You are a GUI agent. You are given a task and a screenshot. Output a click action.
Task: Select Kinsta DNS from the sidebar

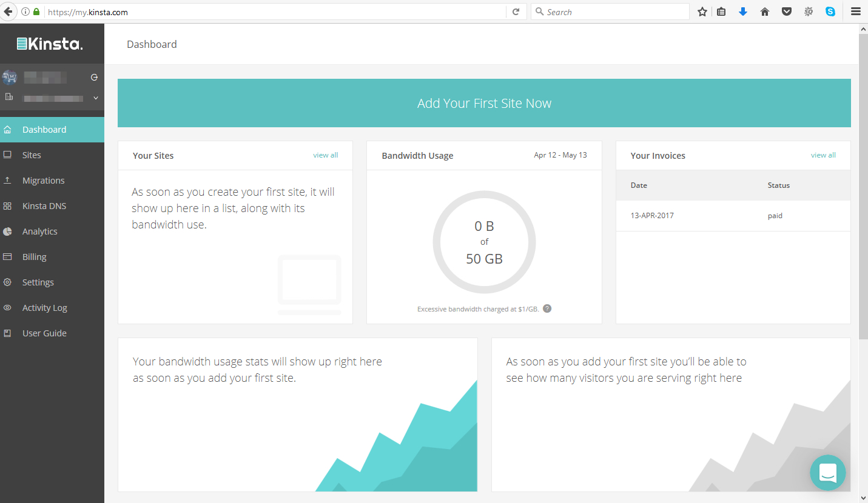[44, 206]
